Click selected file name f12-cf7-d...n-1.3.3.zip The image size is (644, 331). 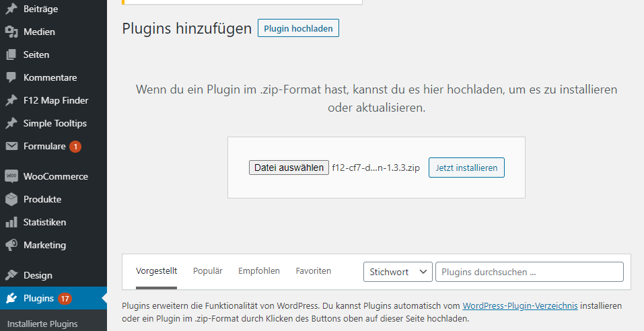[x=375, y=168]
